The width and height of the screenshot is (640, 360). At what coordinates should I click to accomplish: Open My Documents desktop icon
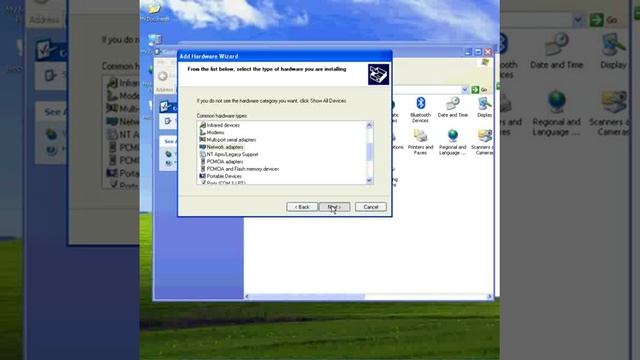pos(154,11)
